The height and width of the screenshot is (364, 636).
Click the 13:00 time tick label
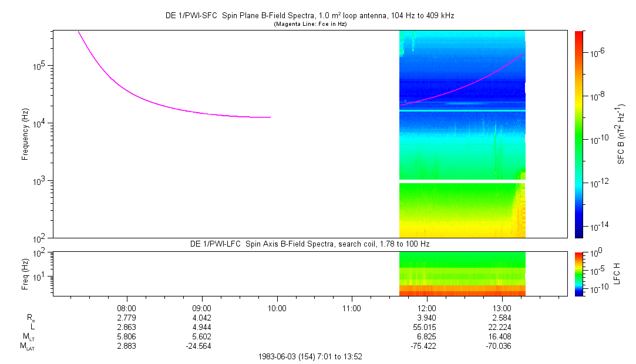[502, 308]
